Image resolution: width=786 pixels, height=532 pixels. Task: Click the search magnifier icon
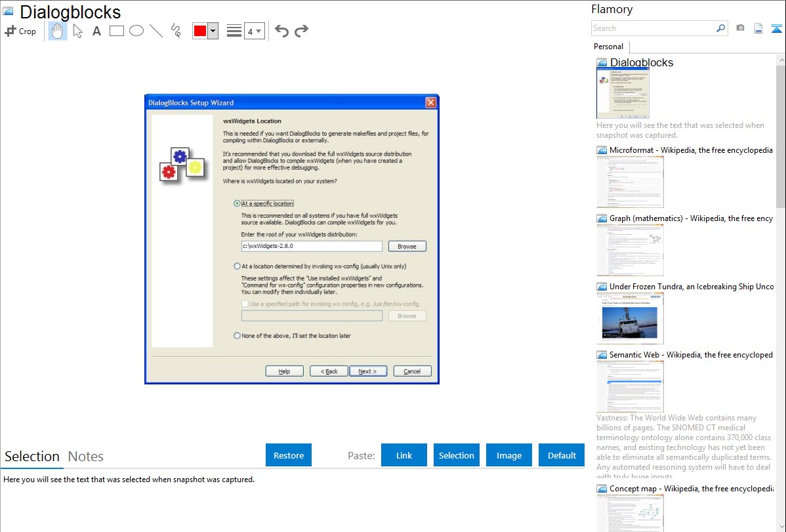721,28
